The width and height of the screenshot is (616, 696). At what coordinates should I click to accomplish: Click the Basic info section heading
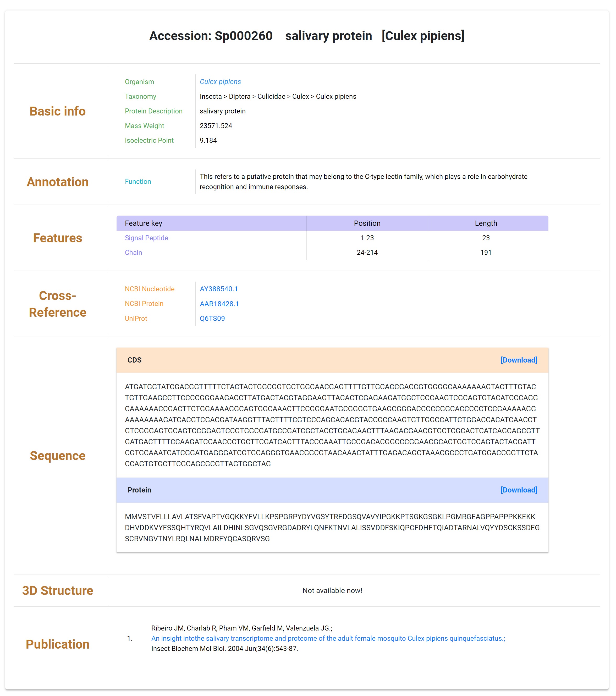[x=58, y=111]
